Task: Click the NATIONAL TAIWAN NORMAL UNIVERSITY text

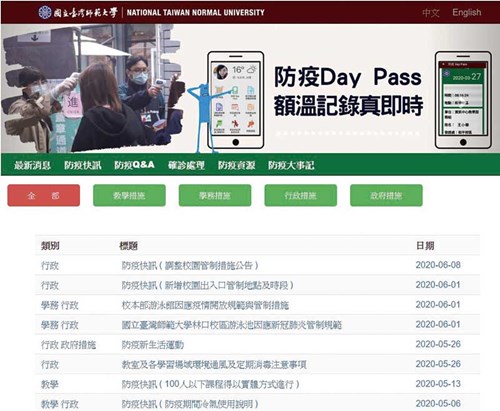Action: point(196,13)
